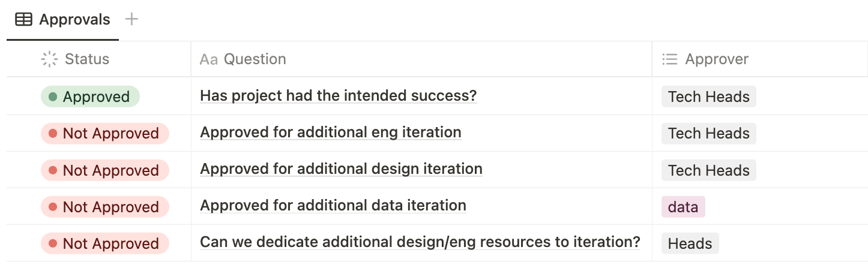868x265 pixels.
Task: Click the Aa icon in Question header
Action: click(x=208, y=59)
